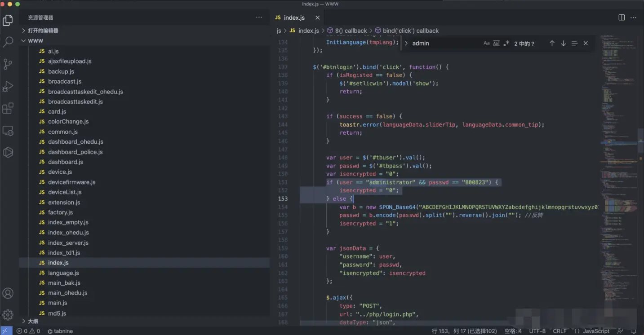Open the Source Control view

click(8, 64)
